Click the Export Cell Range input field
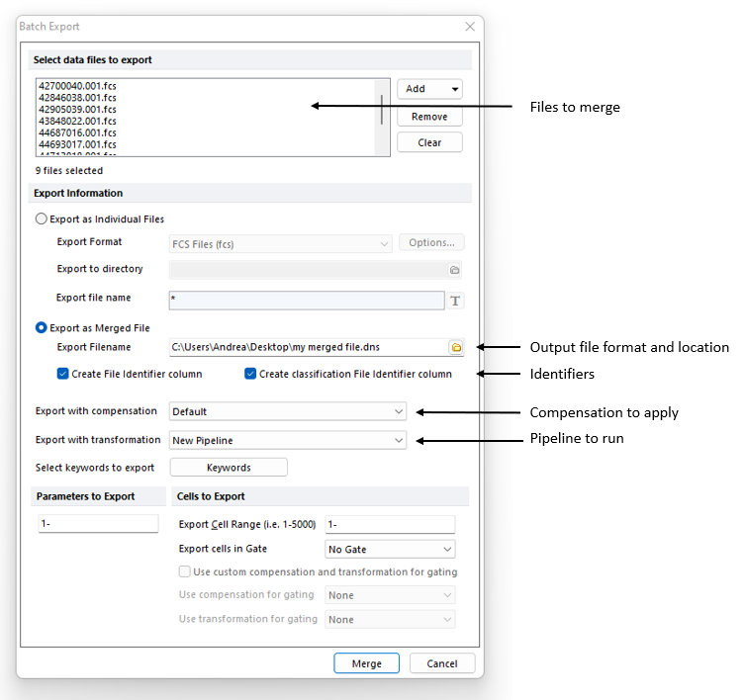Image resolution: width=745 pixels, height=700 pixels. 390,525
